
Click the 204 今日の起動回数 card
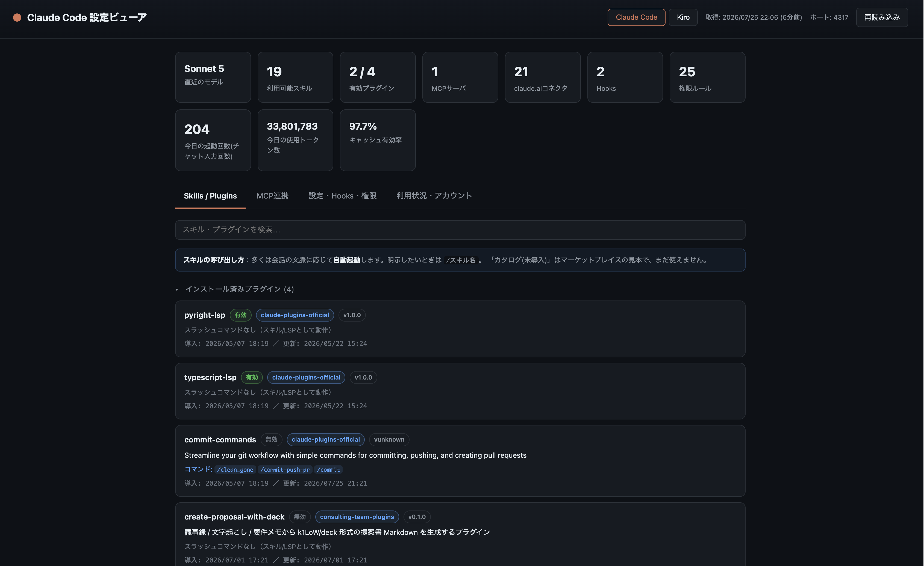tap(213, 140)
